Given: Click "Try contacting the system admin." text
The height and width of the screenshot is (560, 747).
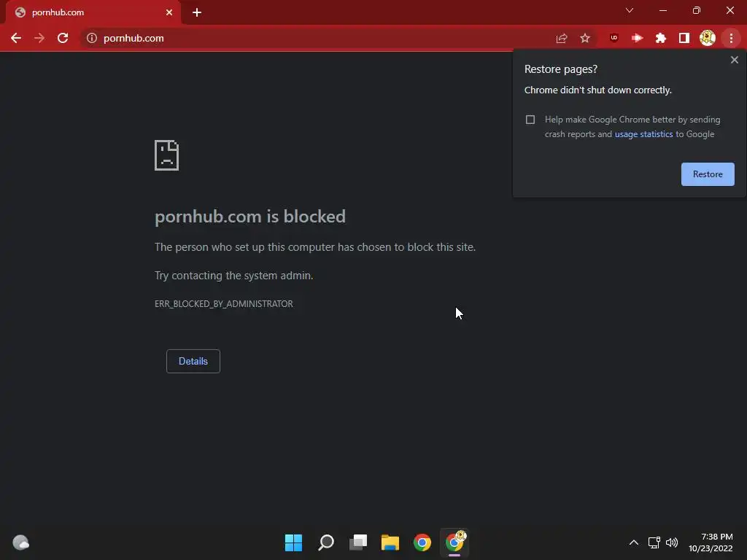Looking at the screenshot, I should click(x=234, y=276).
